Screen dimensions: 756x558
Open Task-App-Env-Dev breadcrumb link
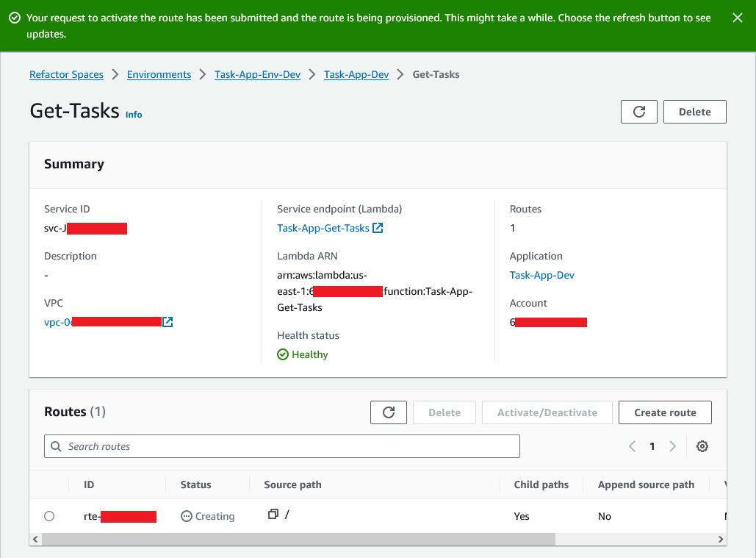257,74
